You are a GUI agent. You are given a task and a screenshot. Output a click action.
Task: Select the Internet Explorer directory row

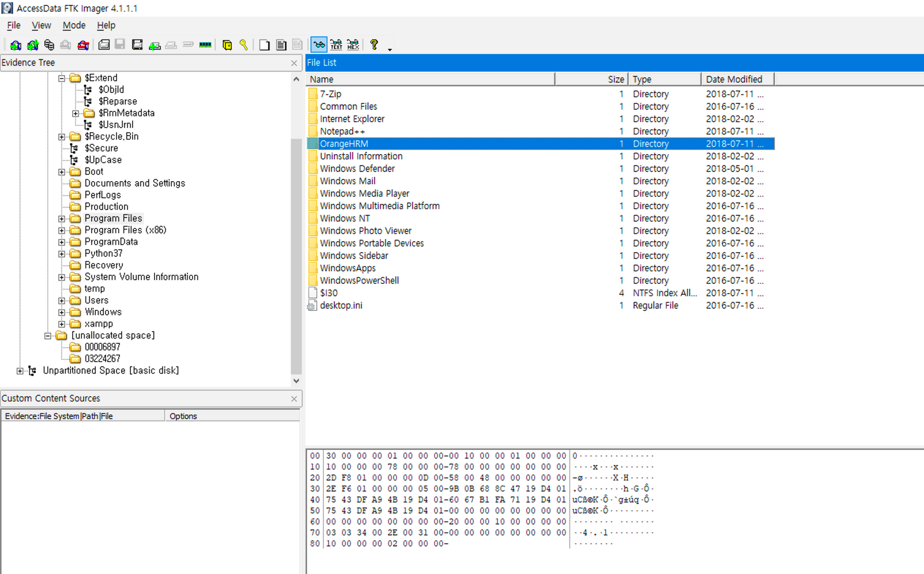[x=541, y=119]
